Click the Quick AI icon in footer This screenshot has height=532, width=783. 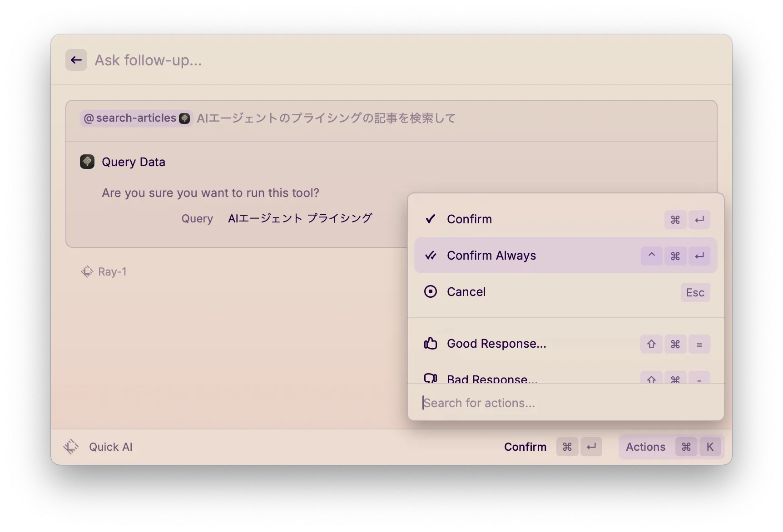(x=71, y=447)
